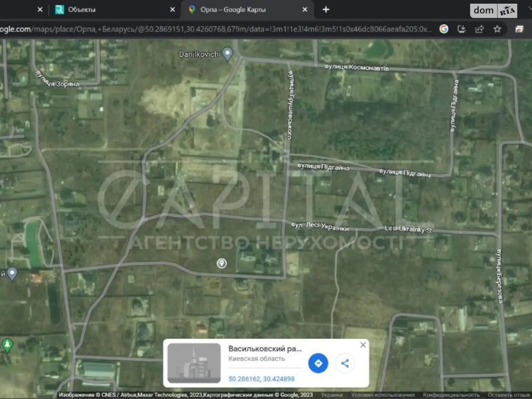Select the Орпа – Google Карты tab
Image resolution: width=532 pixels, height=399 pixels.
(x=247, y=10)
